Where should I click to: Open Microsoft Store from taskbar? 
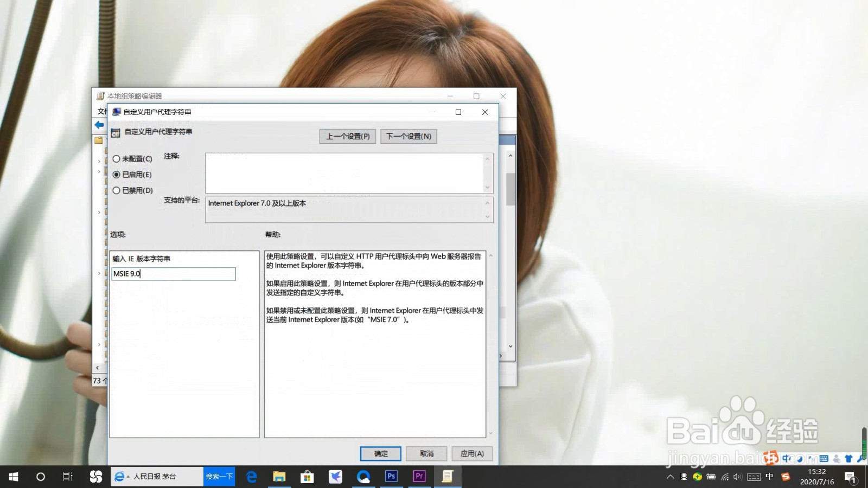point(307,477)
